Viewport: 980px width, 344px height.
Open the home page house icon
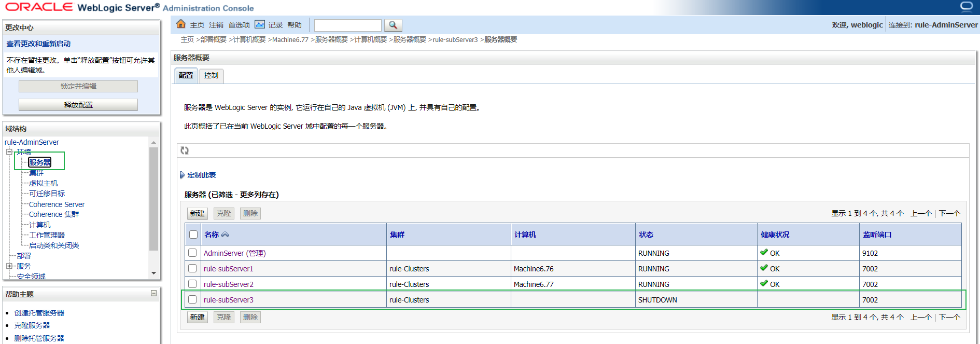coord(181,24)
